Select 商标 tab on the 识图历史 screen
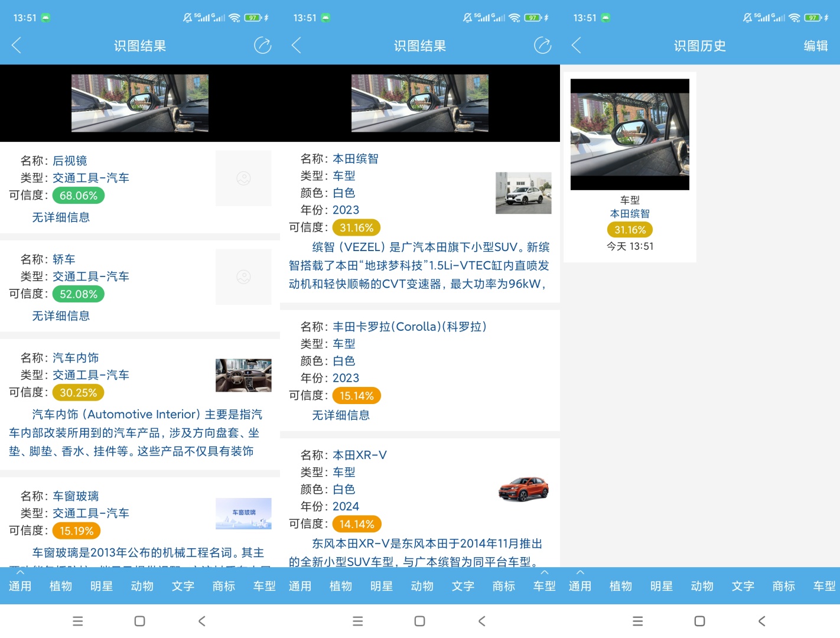 pyautogui.click(x=784, y=586)
